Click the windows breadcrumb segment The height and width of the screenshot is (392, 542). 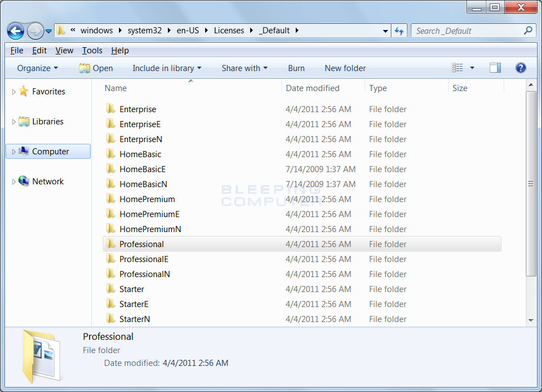(96, 31)
